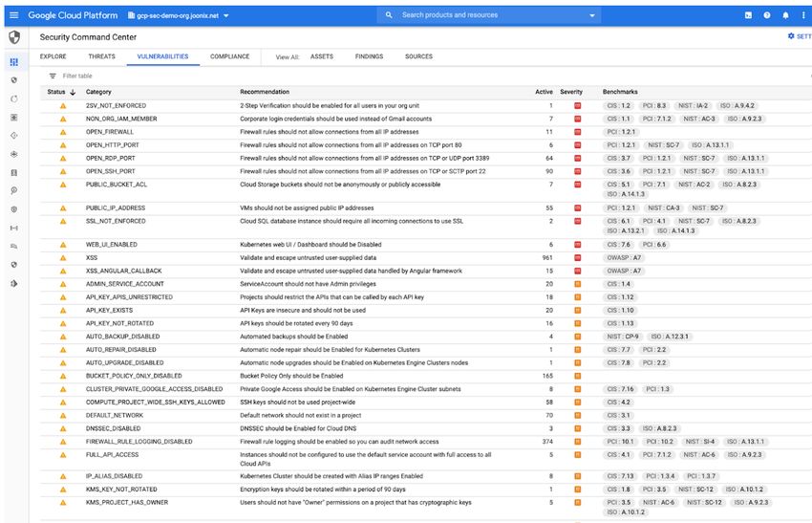The height and width of the screenshot is (523, 812).
Task: Open the notifications bell
Action: coord(785,15)
